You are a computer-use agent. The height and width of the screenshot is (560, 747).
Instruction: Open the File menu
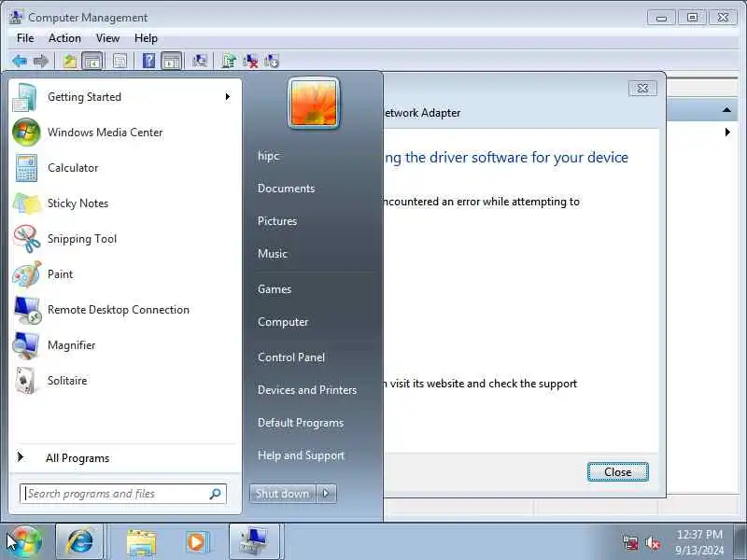click(x=25, y=38)
